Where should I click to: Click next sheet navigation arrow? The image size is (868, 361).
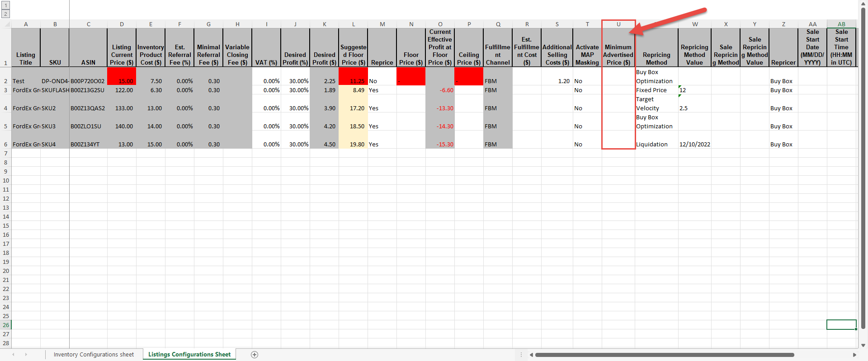[26, 355]
